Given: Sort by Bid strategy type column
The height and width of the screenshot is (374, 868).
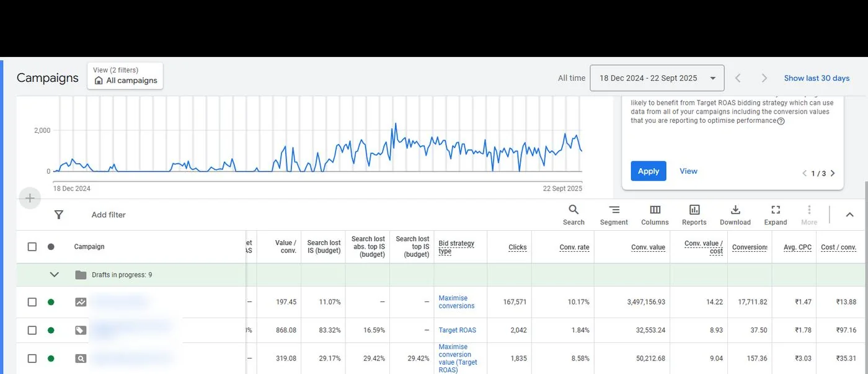Looking at the screenshot, I should [x=456, y=247].
